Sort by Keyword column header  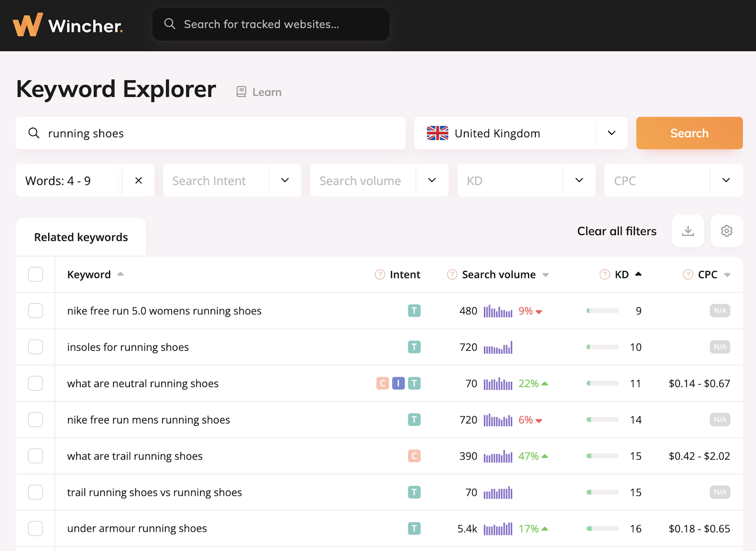(95, 274)
